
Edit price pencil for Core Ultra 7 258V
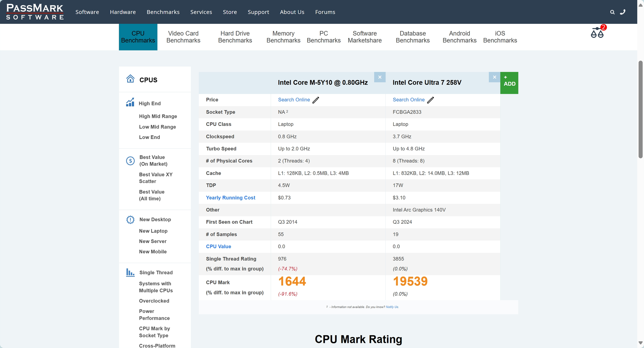coord(431,100)
